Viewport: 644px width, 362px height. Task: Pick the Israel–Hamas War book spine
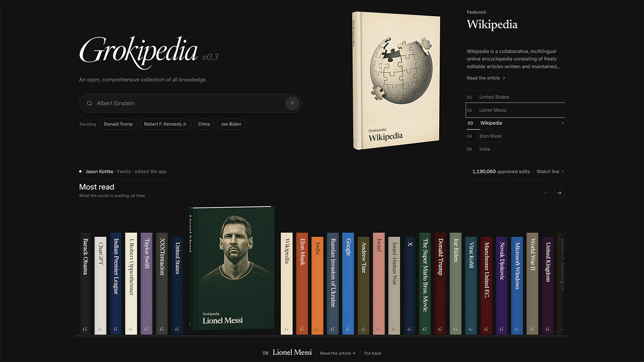click(394, 286)
